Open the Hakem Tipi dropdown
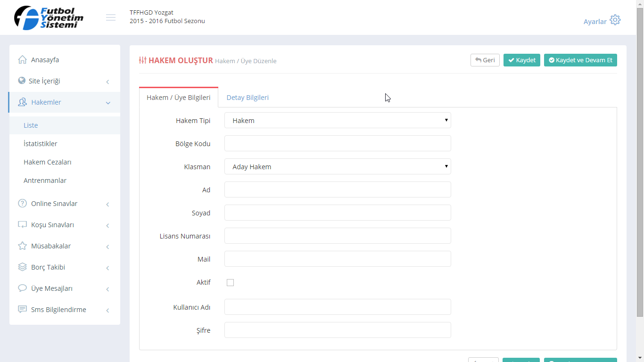Image resolution: width=644 pixels, height=362 pixels. (338, 121)
